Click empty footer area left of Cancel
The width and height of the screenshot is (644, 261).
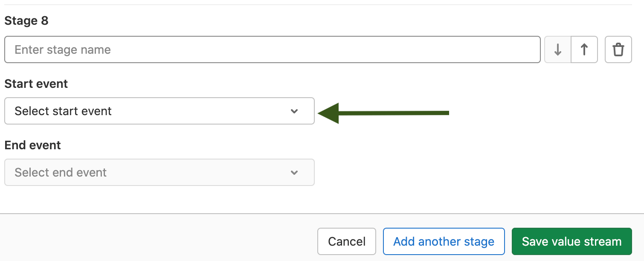[x=158, y=242]
